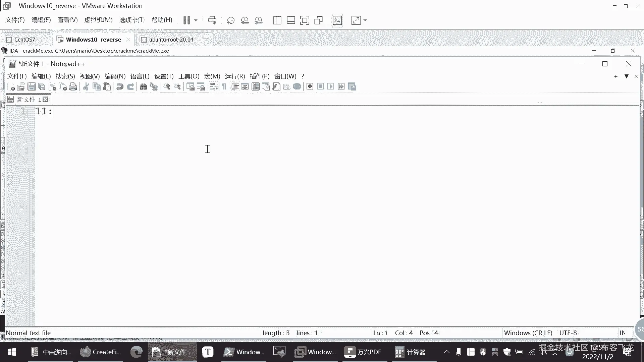Screen dimensions: 644x362
Task: Switch to the ubuntu-root-20.04 VM tab
Action: point(171,40)
